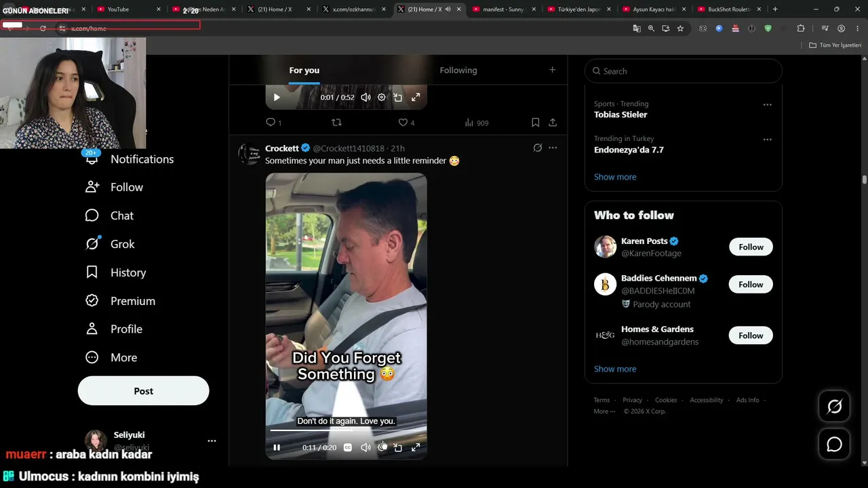Click the Search input field
Viewport: 868px width, 488px height.
click(x=684, y=71)
